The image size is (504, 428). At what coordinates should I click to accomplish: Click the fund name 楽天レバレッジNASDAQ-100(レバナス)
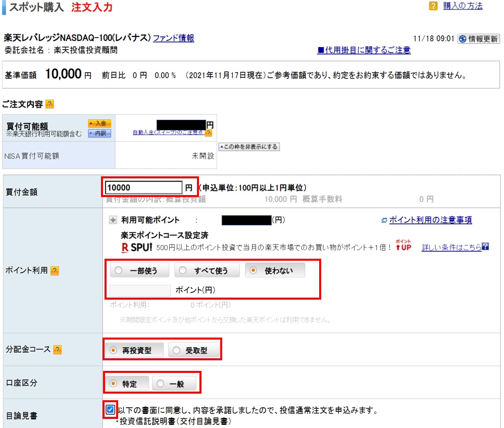[77, 37]
